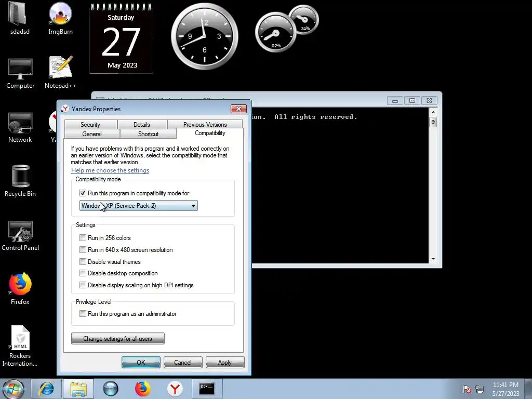Switch to the Shortcut tab
The width and height of the screenshot is (532, 399).
click(x=148, y=134)
